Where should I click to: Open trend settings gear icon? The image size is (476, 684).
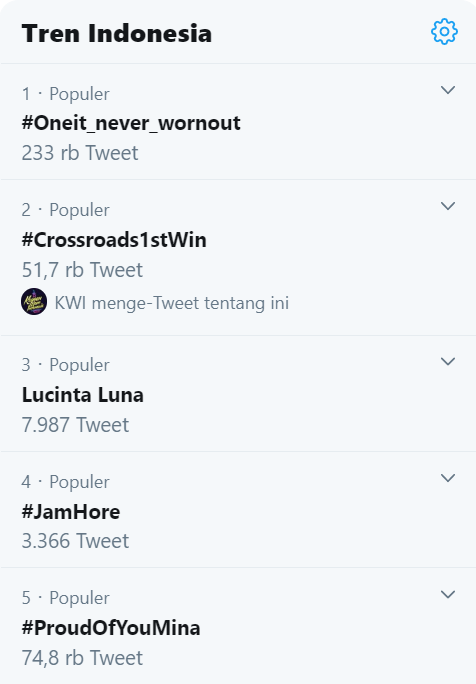tap(444, 31)
